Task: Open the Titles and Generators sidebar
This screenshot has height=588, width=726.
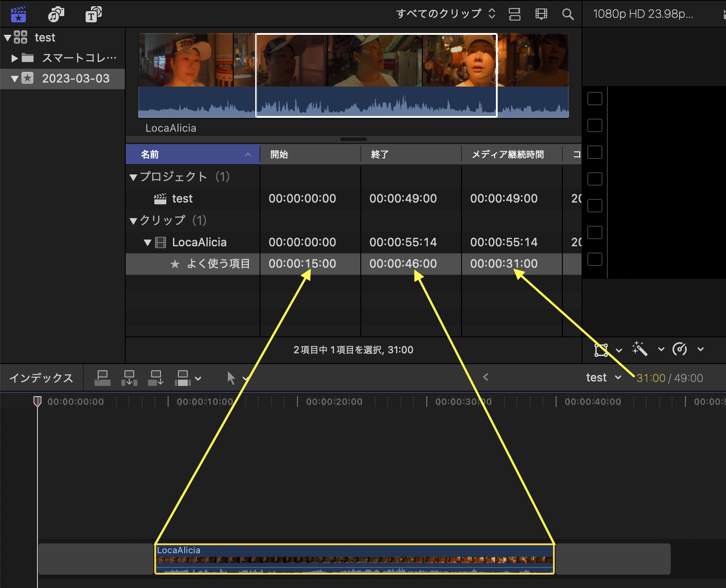Action: pos(93,14)
